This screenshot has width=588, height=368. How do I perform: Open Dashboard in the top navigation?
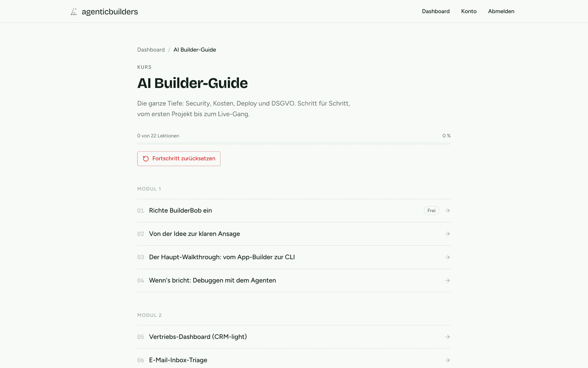coord(436,11)
